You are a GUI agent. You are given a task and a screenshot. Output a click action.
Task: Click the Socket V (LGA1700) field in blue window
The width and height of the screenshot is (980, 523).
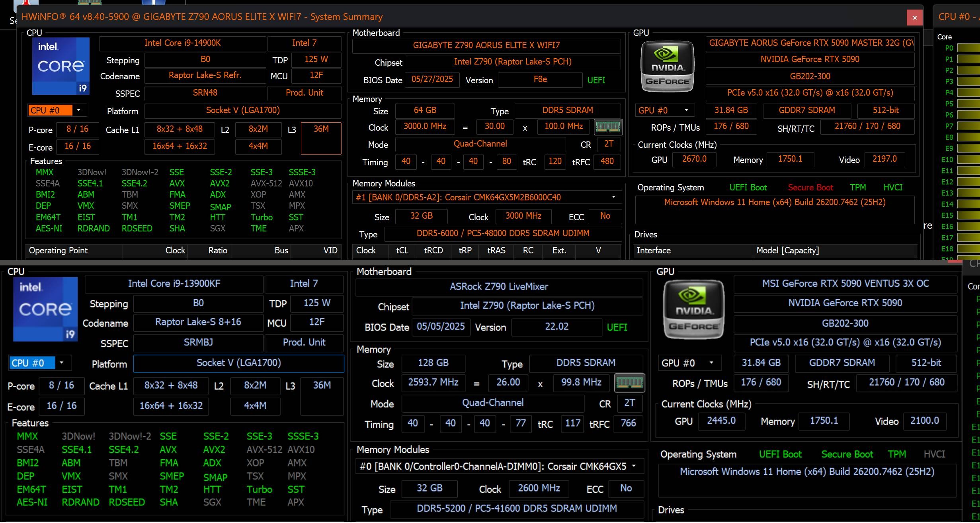238,363
